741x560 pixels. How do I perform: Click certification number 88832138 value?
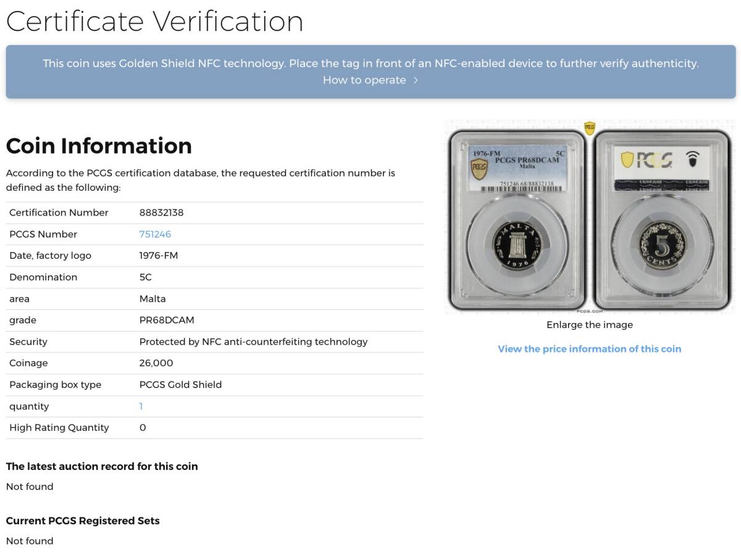point(161,212)
